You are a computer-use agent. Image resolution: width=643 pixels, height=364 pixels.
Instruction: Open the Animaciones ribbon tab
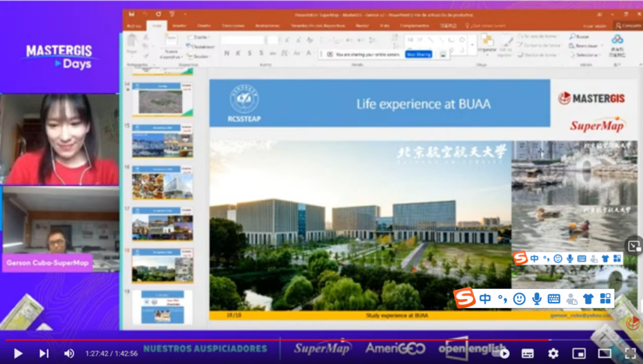[267, 26]
